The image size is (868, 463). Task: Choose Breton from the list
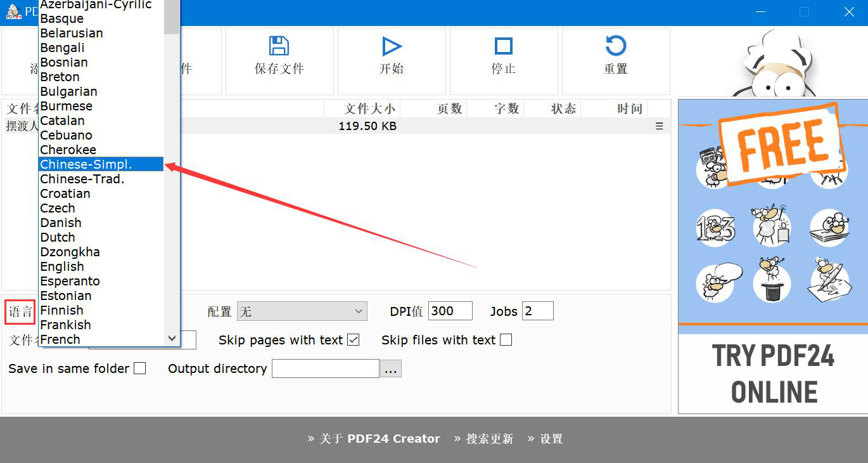(101, 77)
